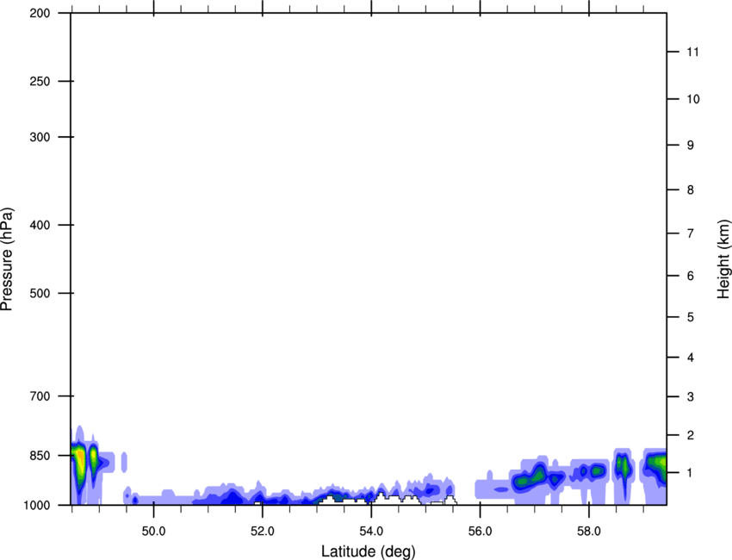Screen dimensions: 732x560
Task: Click the 250 pressure tick label
Action: pyautogui.click(x=40, y=81)
